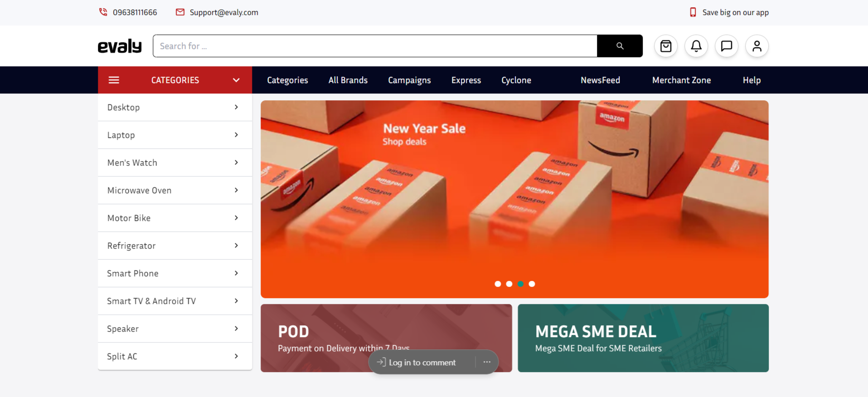Screen dimensions: 868x397
Task: Open the Desktop category text
Action: pos(123,108)
